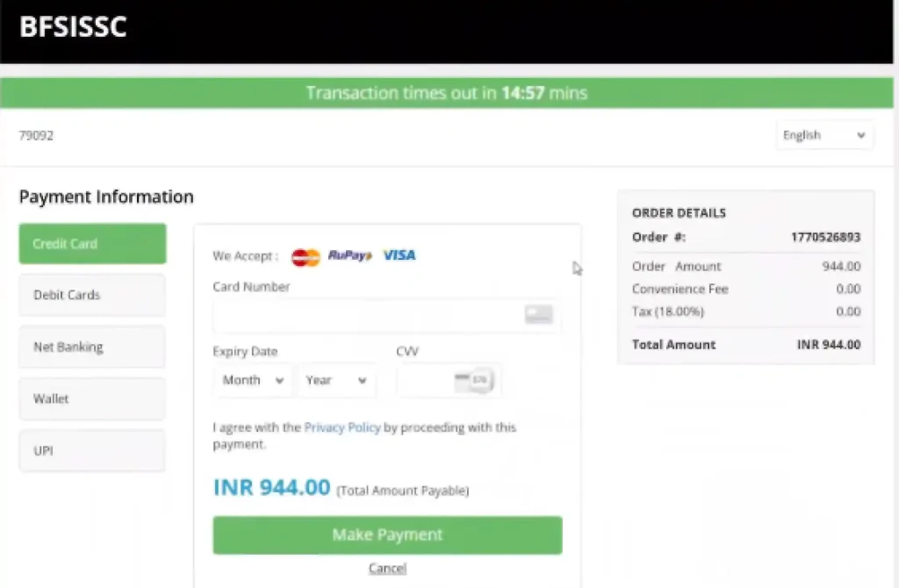Open the expiry Year dropdown
This screenshot has width=899, height=588.
coord(336,380)
